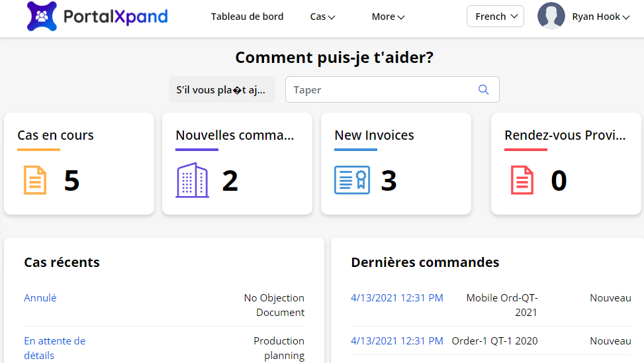The width and height of the screenshot is (644, 363).
Task: Click the blue certificate icon for New Invoices
Action: [351, 180]
